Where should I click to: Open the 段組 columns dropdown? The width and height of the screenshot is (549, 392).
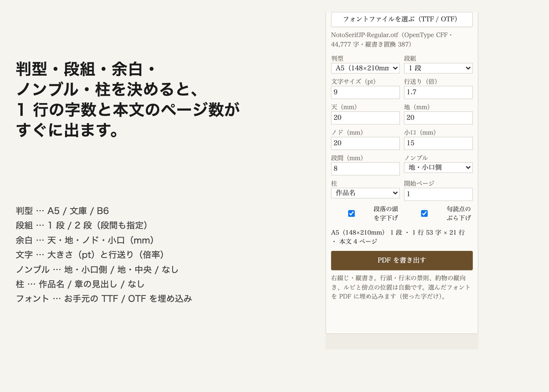click(438, 68)
